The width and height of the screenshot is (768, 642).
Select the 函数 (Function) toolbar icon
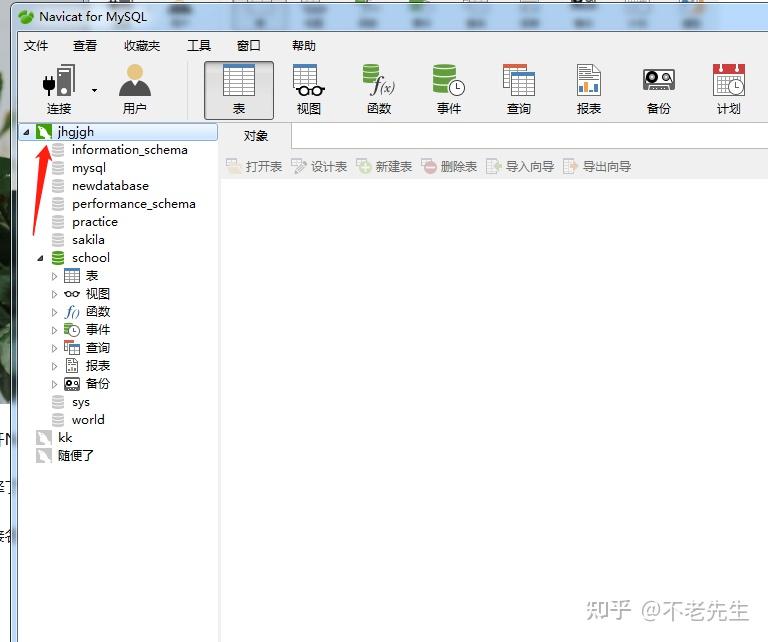tap(379, 90)
